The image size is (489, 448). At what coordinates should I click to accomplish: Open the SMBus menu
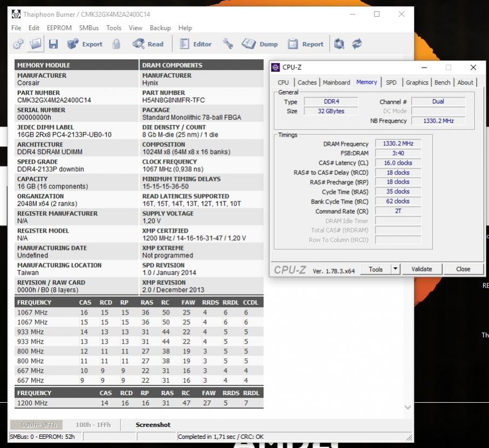point(89,28)
